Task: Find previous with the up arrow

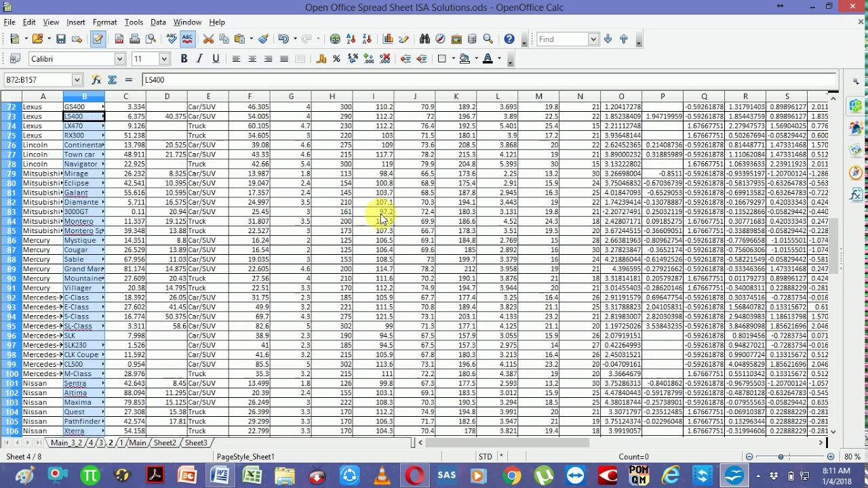Action: [624, 39]
